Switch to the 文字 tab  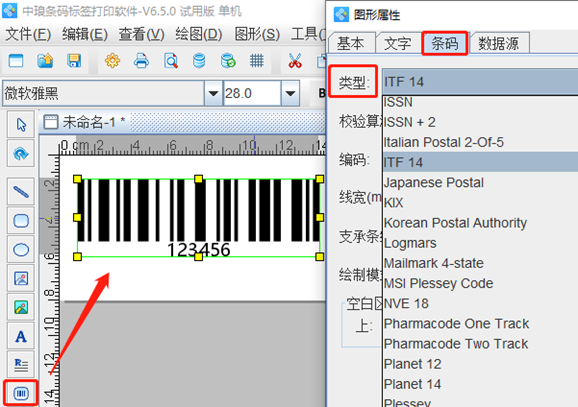coord(397,44)
